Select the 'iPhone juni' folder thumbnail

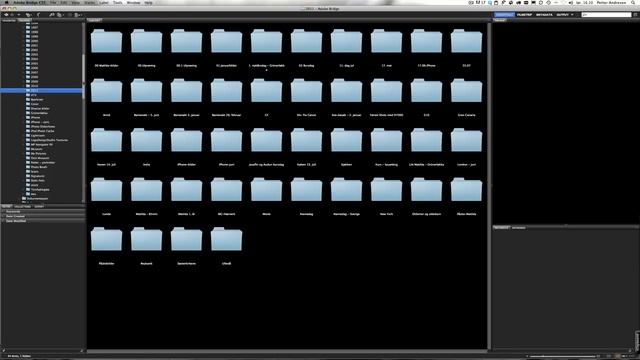point(226,140)
